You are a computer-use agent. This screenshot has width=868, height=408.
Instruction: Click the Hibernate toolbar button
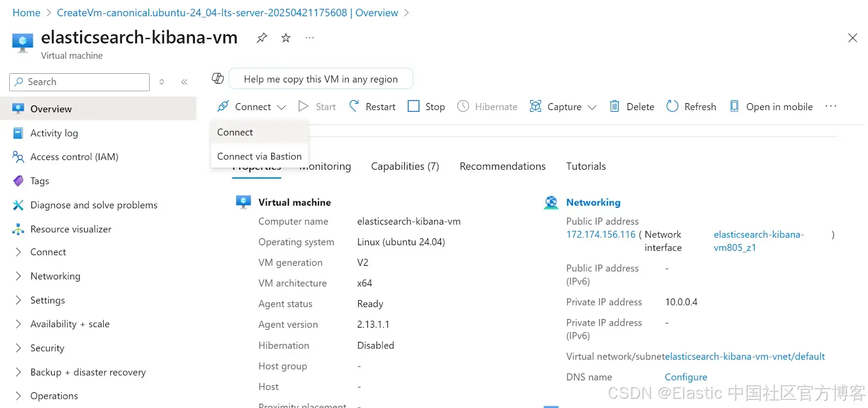(487, 106)
